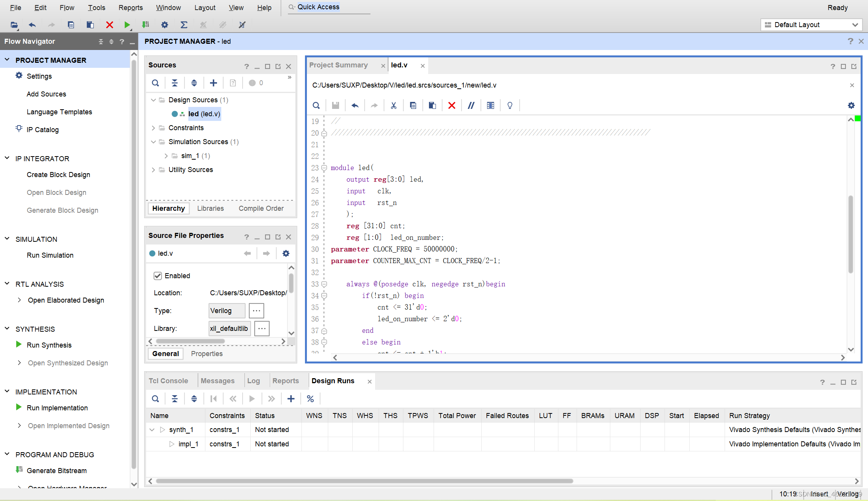
Task: Uncheck the Enabled checkbox for led.v
Action: (158, 276)
